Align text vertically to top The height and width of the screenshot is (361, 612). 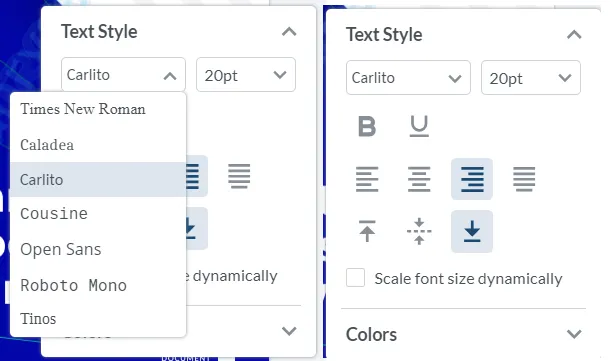(367, 231)
